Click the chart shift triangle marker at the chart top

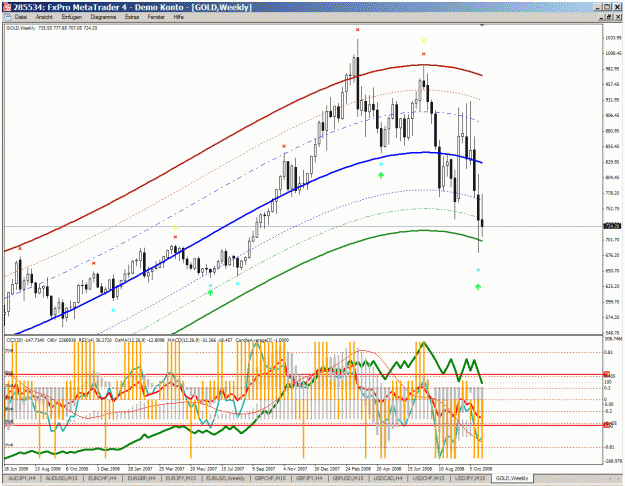pos(482,26)
